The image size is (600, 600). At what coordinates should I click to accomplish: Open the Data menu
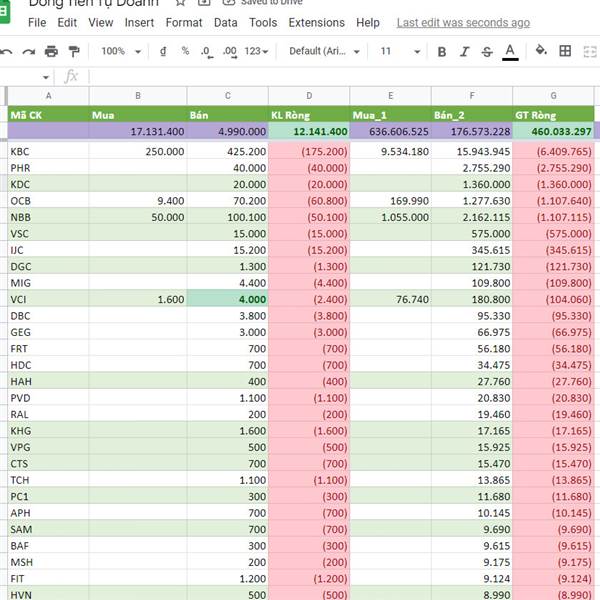(x=225, y=23)
